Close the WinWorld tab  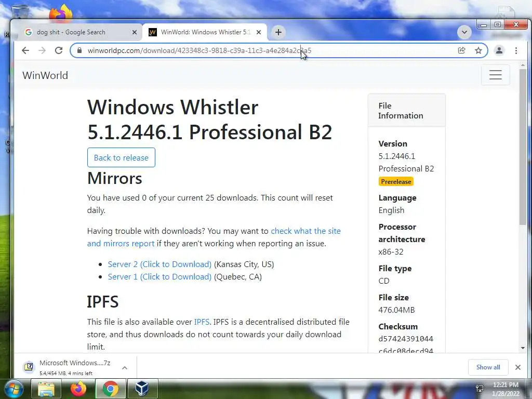[x=259, y=32]
